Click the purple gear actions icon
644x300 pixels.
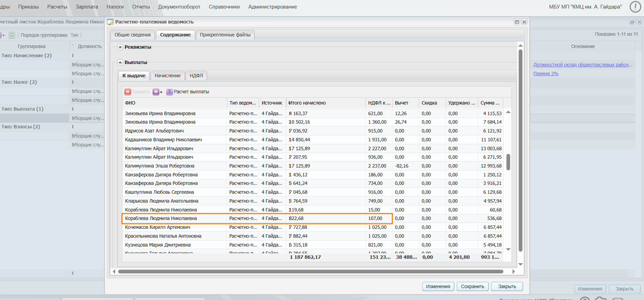point(156,92)
